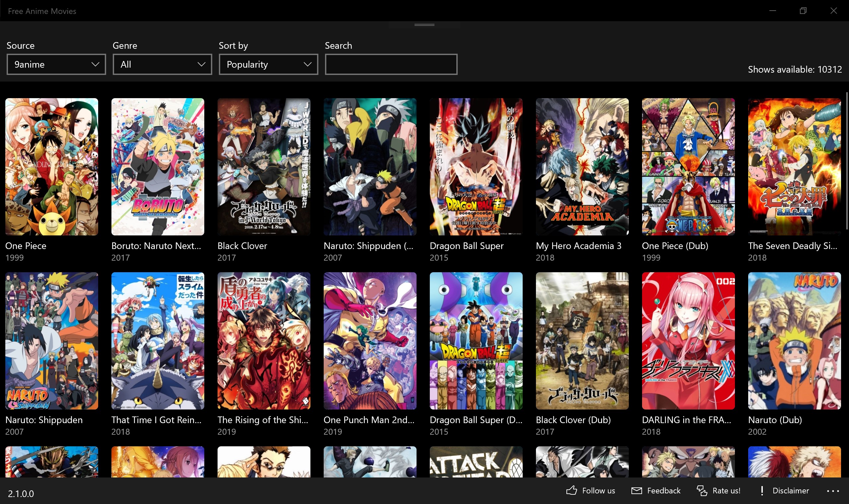This screenshot has height=504, width=849.
Task: Open the Boruto: Naruto Next Generations poster
Action: pyautogui.click(x=158, y=167)
